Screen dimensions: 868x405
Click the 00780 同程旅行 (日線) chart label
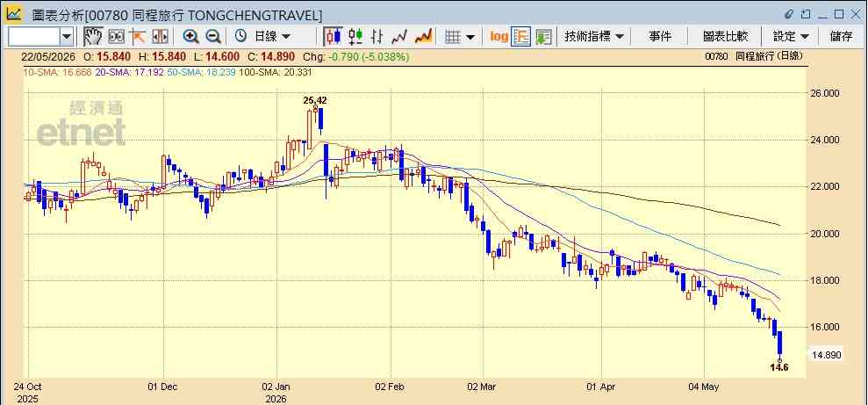click(754, 56)
